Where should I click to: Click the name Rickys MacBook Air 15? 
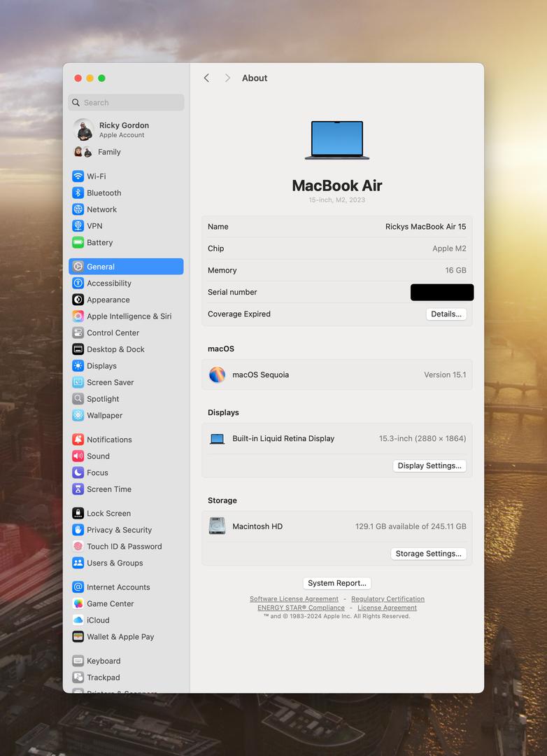click(425, 227)
